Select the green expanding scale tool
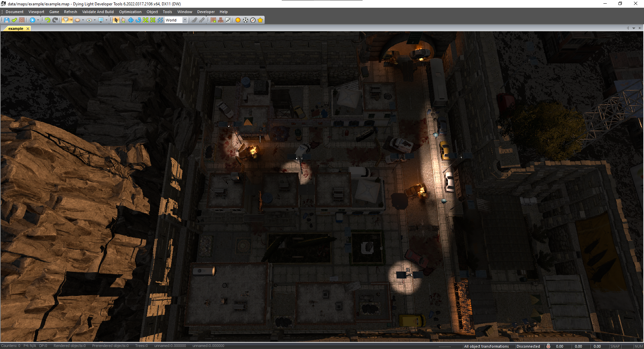644x349 pixels. [146, 20]
